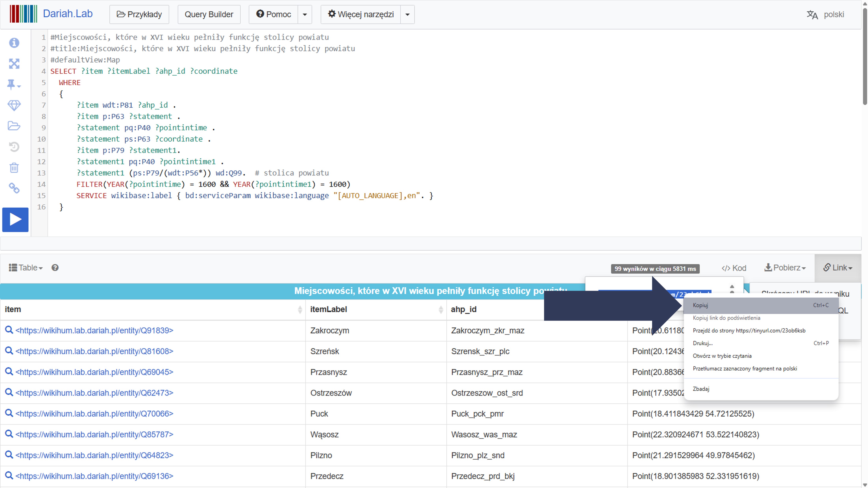Screen dimensions: 868x488
Task: Open the Query Builder button
Action: 209,14
